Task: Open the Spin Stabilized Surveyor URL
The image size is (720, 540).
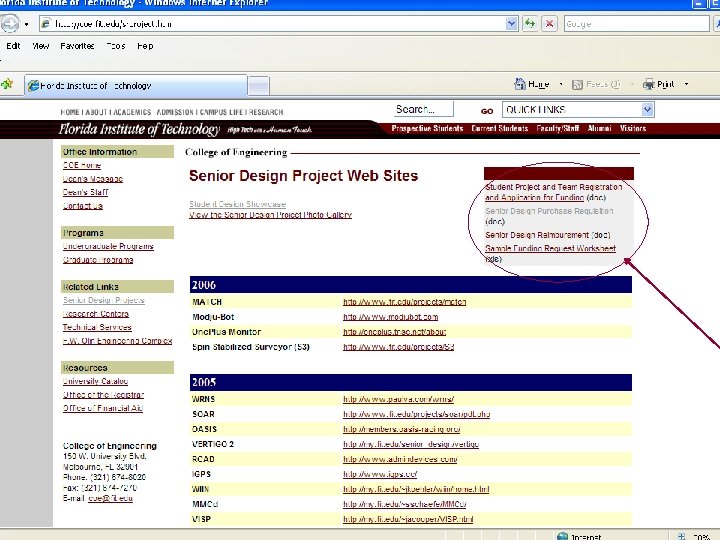Action: (x=399, y=347)
